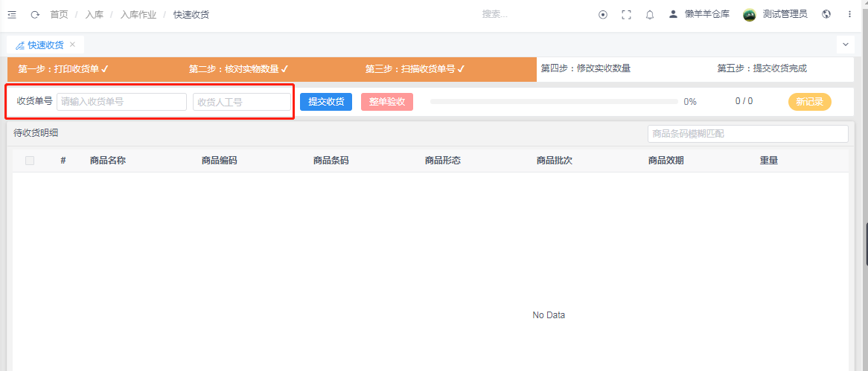Click the 待收货明细 panel title
Image resolution: width=868 pixels, height=371 pixels.
tap(36, 132)
